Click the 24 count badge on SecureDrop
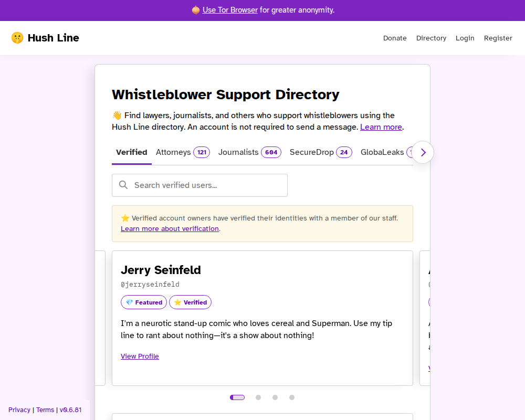Image resolution: width=525 pixels, height=420 pixels. click(344, 152)
